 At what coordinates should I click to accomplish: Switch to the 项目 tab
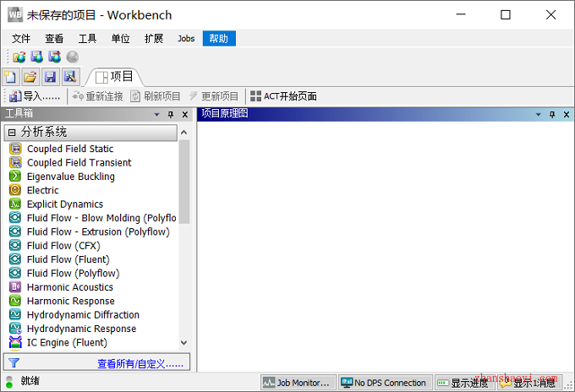114,77
